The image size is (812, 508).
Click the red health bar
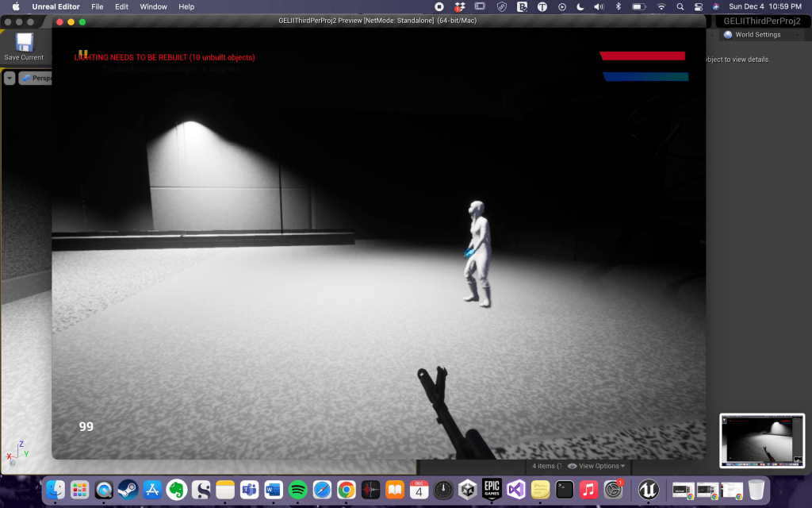click(642, 56)
